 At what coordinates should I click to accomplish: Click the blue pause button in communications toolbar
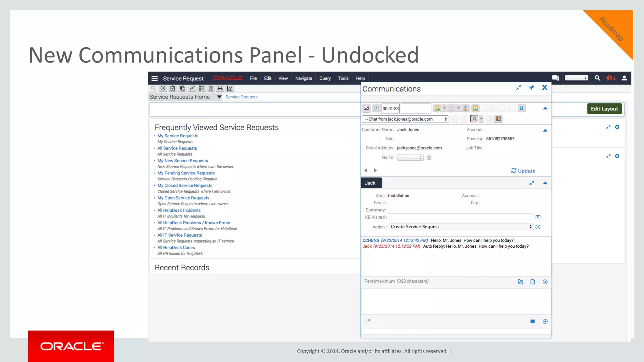521,108
